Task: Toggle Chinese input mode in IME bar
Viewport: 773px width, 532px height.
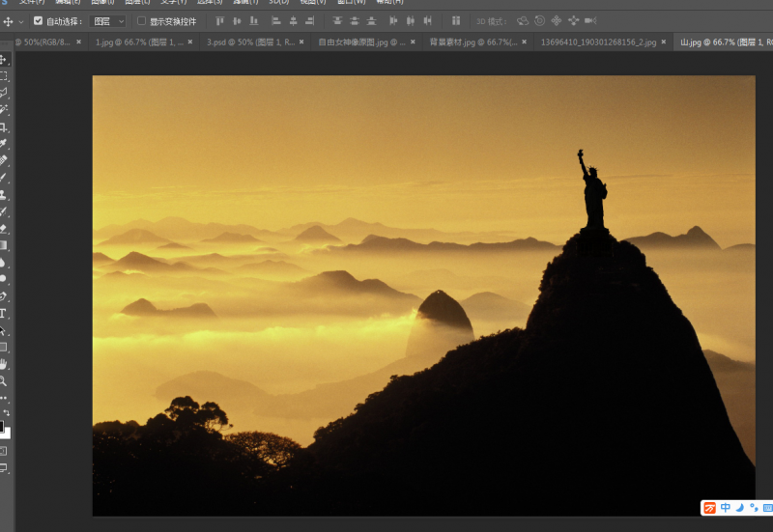Action: [x=725, y=508]
